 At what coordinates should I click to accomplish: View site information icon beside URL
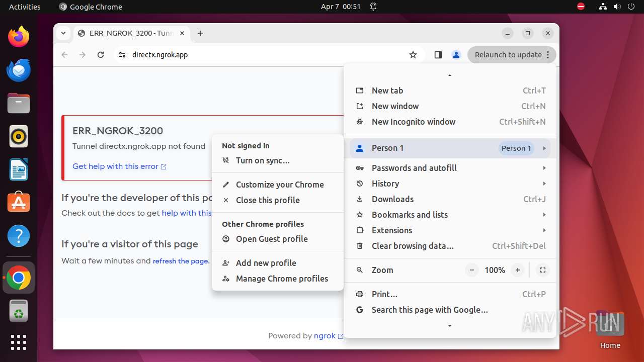122,55
